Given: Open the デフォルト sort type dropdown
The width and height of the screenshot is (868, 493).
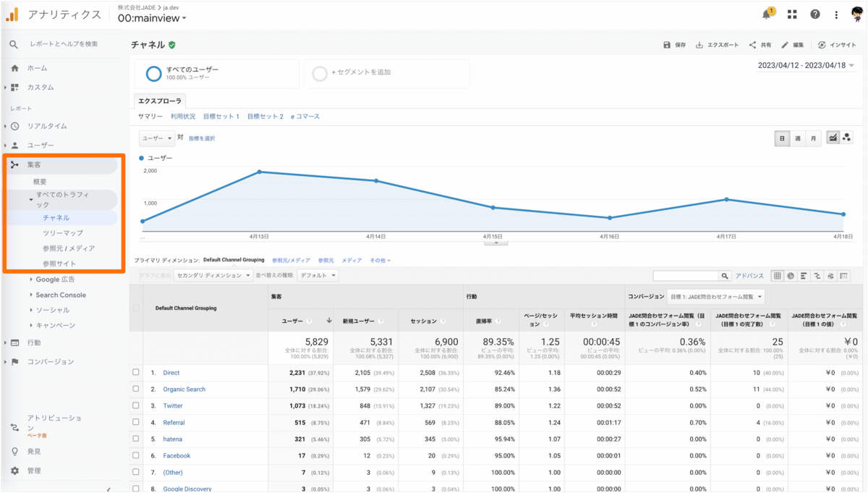Looking at the screenshot, I should click(317, 275).
